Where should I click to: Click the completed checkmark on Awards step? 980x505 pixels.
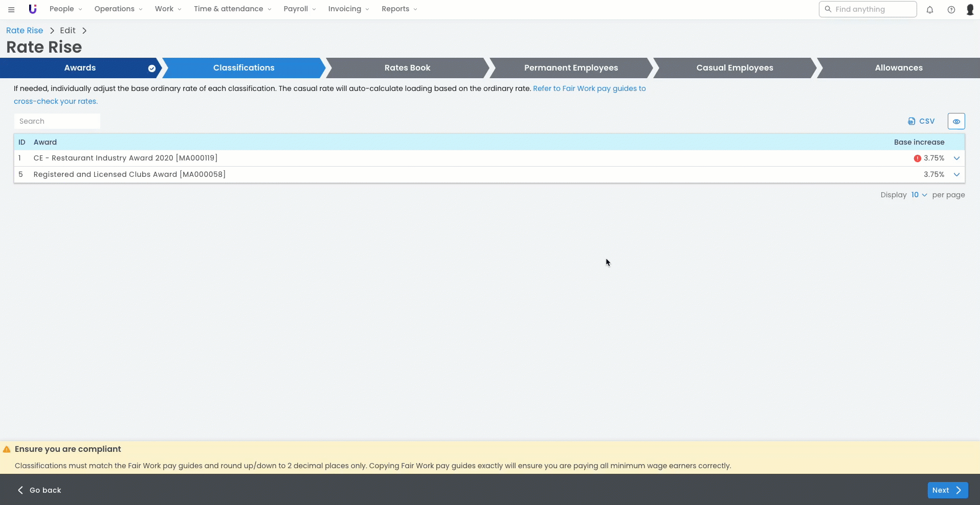click(152, 68)
